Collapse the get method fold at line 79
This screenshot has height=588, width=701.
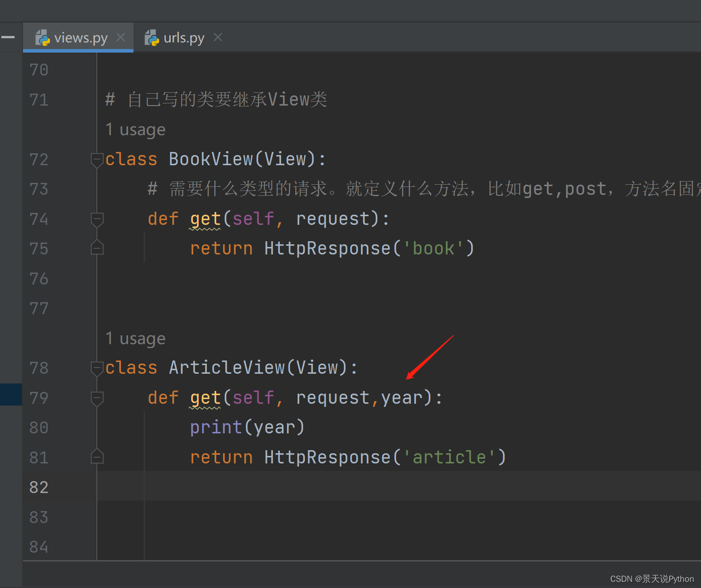point(97,398)
